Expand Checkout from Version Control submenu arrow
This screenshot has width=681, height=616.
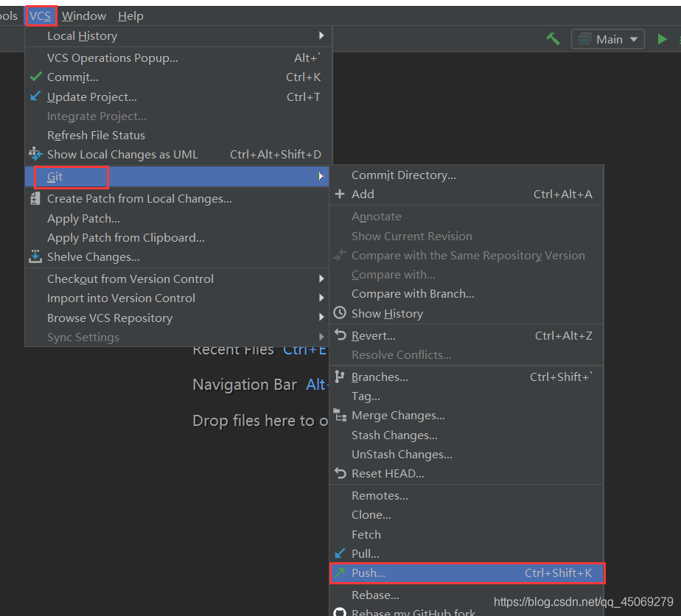click(x=321, y=279)
